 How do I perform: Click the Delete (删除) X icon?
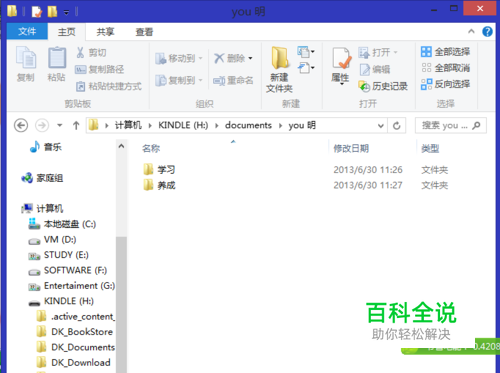(x=219, y=58)
